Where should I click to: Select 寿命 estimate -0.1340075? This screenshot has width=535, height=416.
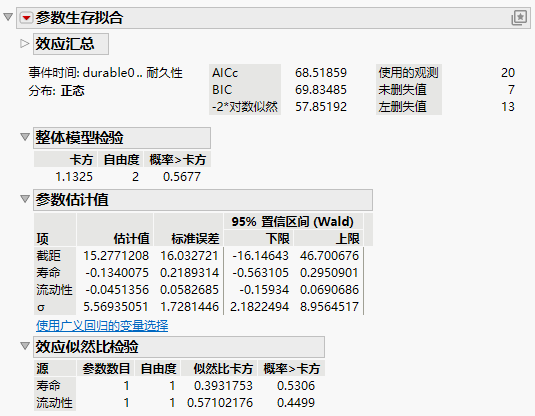(x=117, y=273)
